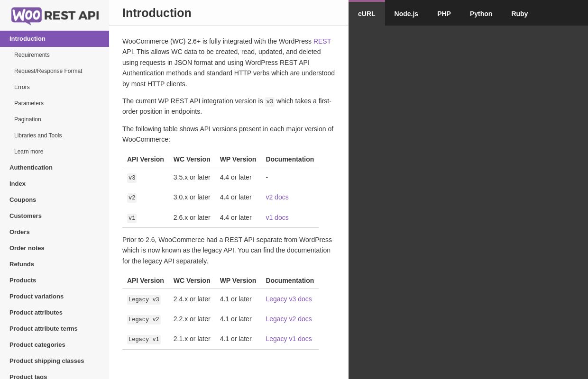Screen dimensions: 588x379
Task: Click the v1 cell in the API Version column
Action: pos(132,218)
